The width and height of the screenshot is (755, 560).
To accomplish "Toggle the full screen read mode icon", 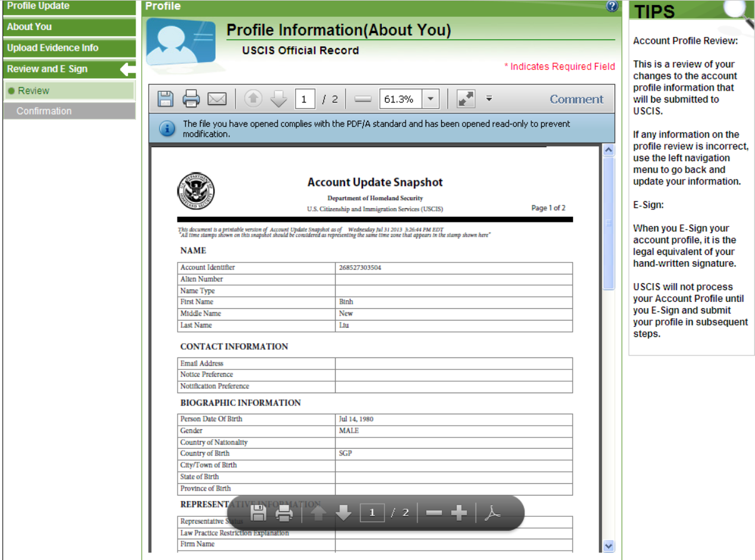I will pos(466,99).
